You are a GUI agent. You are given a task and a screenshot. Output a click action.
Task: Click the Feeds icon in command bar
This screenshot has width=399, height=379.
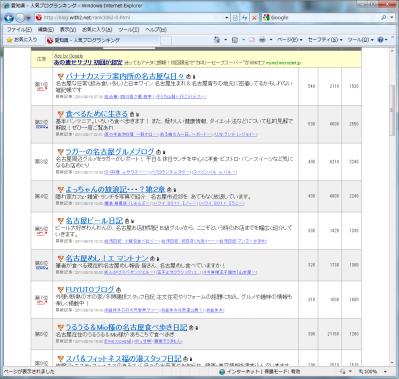click(x=235, y=40)
